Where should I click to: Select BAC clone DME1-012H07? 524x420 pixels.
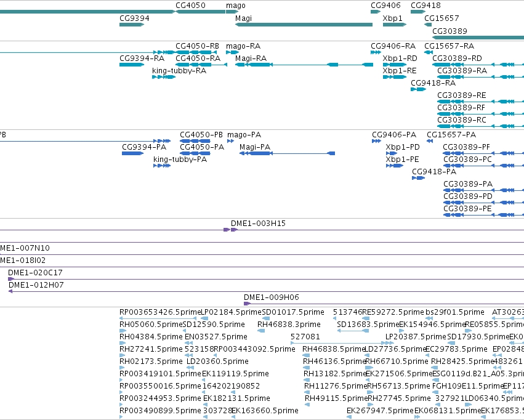click(x=266, y=291)
